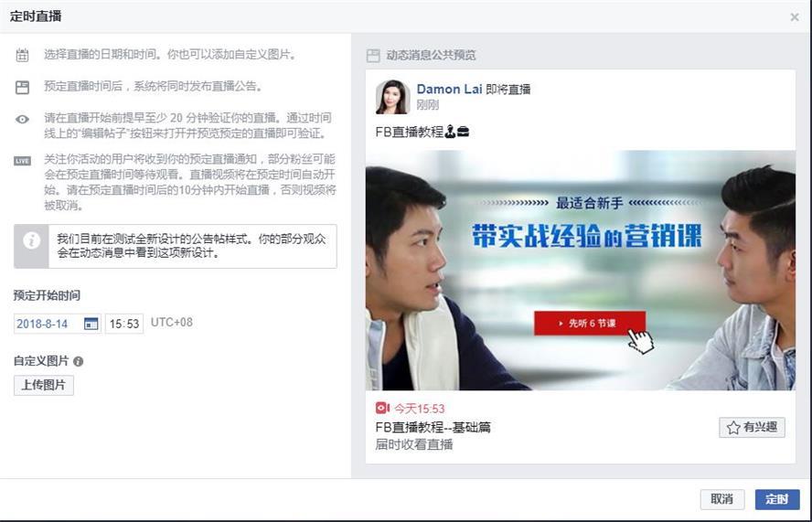
Task: Click the 2018-8-14 date field
Action: pos(58,324)
